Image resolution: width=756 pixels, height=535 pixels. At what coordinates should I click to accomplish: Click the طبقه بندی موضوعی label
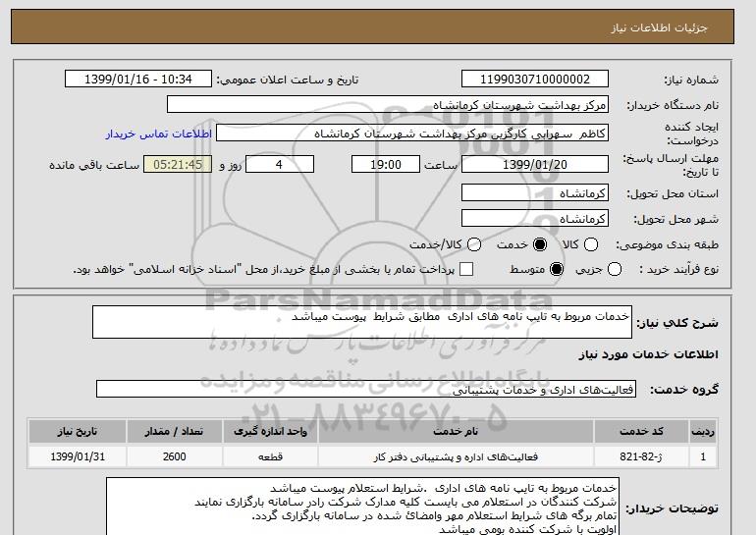click(667, 244)
